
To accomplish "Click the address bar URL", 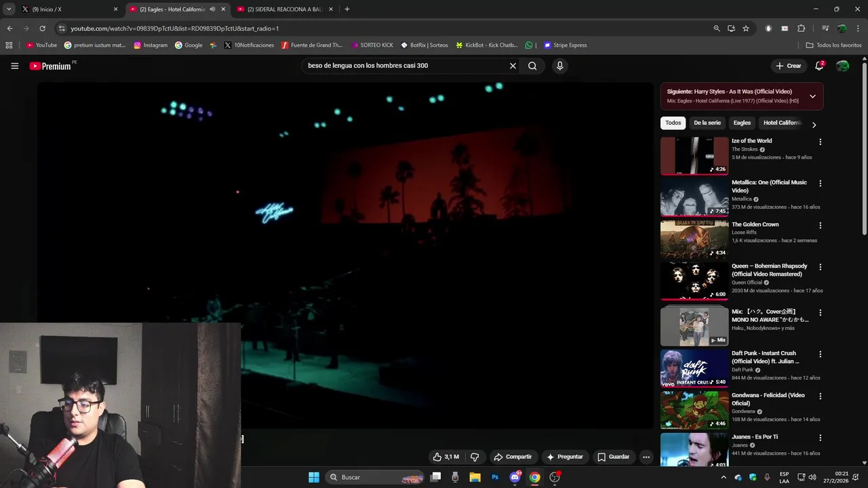I will click(175, 28).
